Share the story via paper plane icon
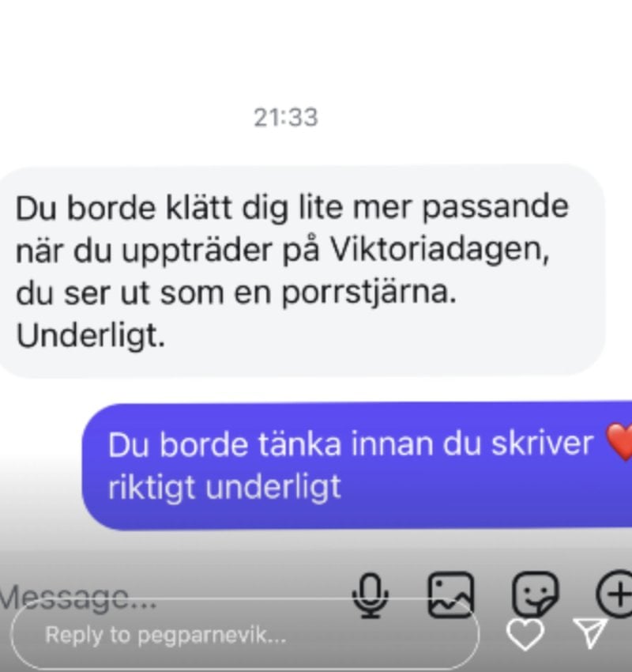The height and width of the screenshot is (672, 632). pos(592,632)
